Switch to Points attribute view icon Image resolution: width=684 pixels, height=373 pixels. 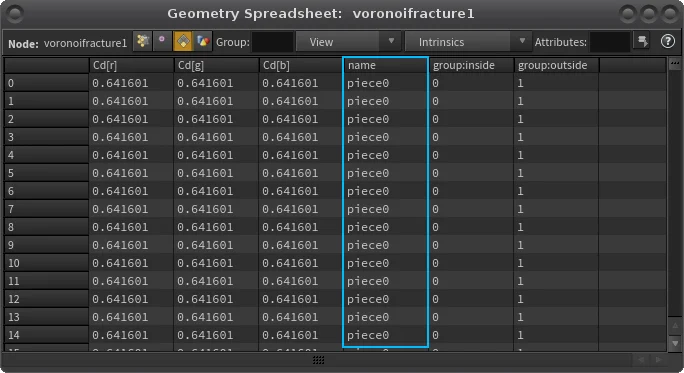coord(142,42)
